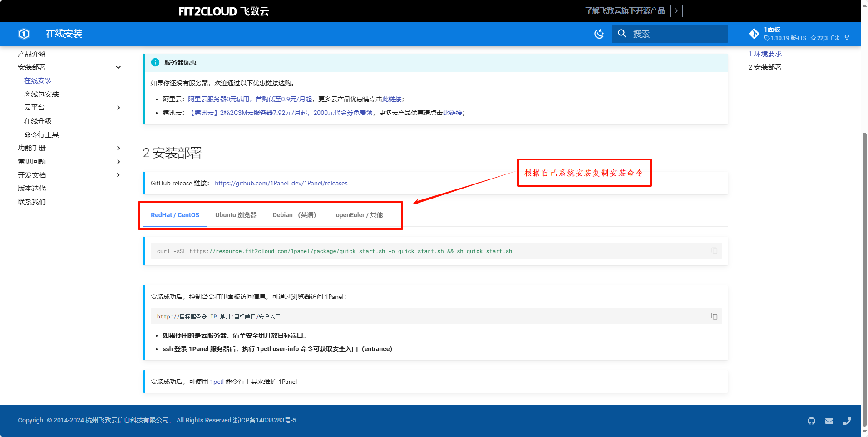Screen dimensions: 868x437
Task: Toggle dark mode moon icon
Action: click(x=599, y=34)
